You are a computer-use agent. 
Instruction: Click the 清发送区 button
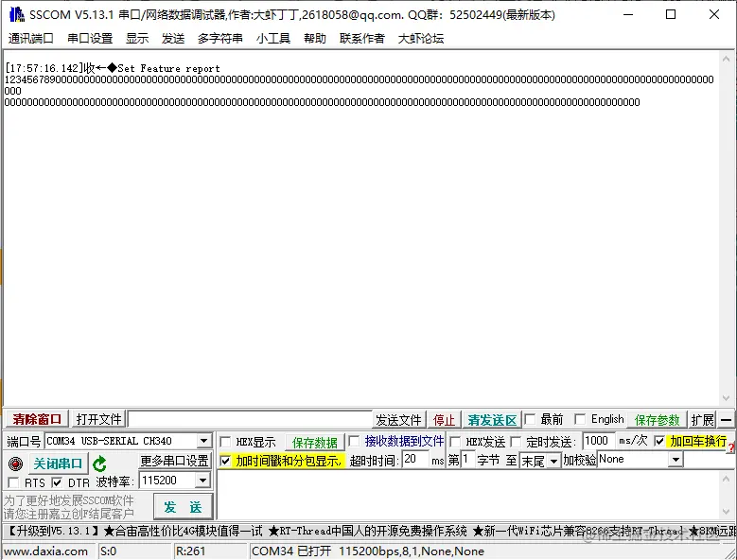[x=492, y=420]
